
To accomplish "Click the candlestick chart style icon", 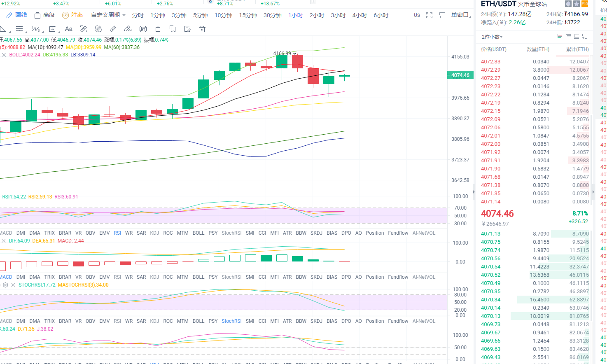I will pyautogui.click(x=143, y=29).
